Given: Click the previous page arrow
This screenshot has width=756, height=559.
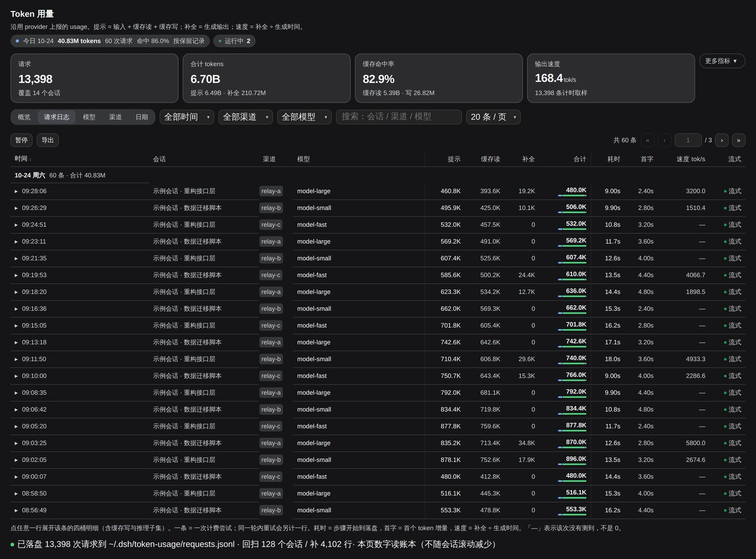Looking at the screenshot, I should [x=665, y=140].
